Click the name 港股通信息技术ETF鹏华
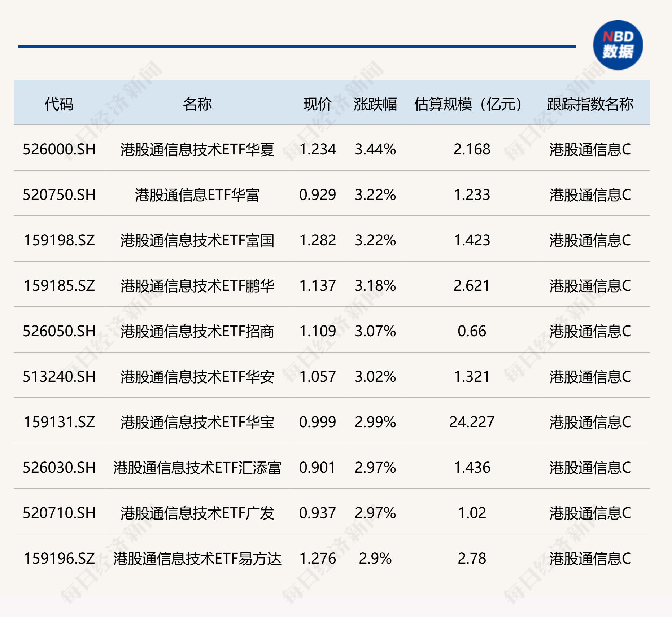Viewport: 672px width, 617px height. (197, 286)
